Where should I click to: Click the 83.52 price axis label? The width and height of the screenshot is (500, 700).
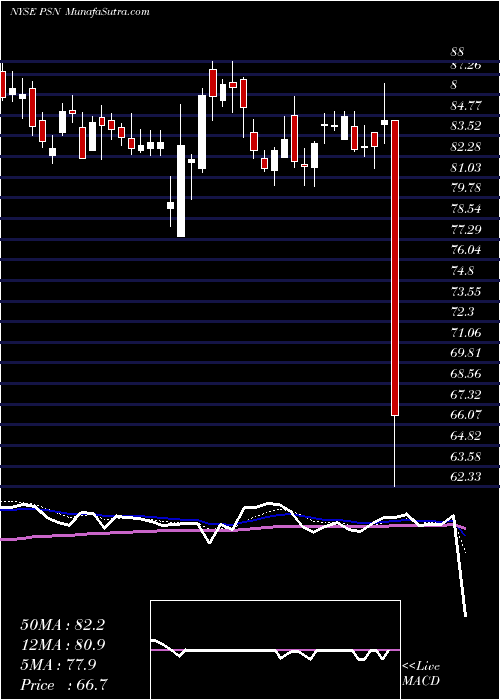pyautogui.click(x=466, y=126)
